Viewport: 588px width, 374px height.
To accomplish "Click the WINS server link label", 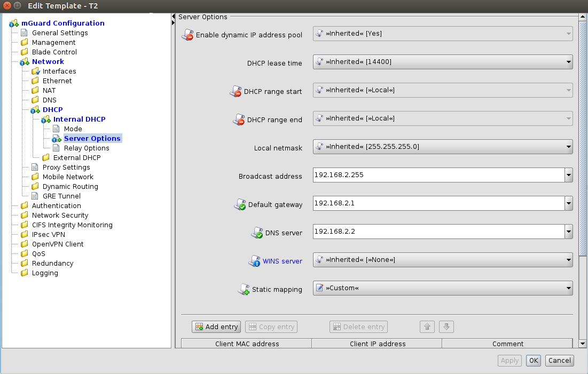I will pos(282,261).
